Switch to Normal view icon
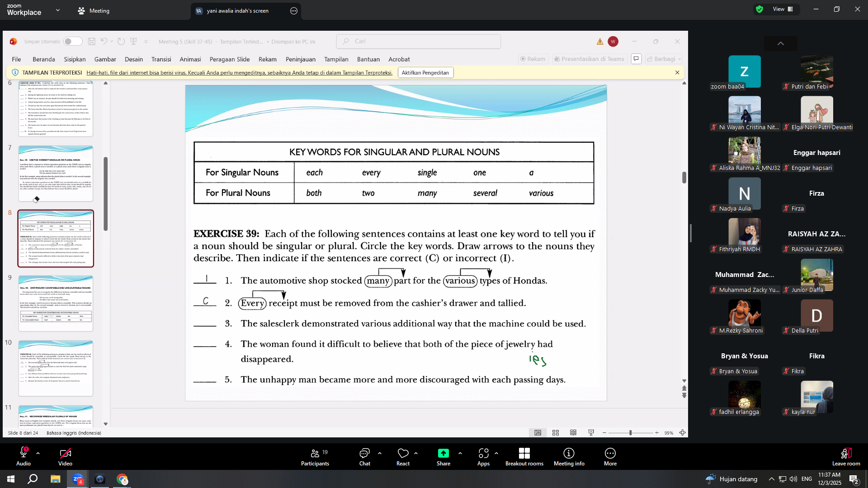This screenshot has width=868, height=488. coord(538,433)
